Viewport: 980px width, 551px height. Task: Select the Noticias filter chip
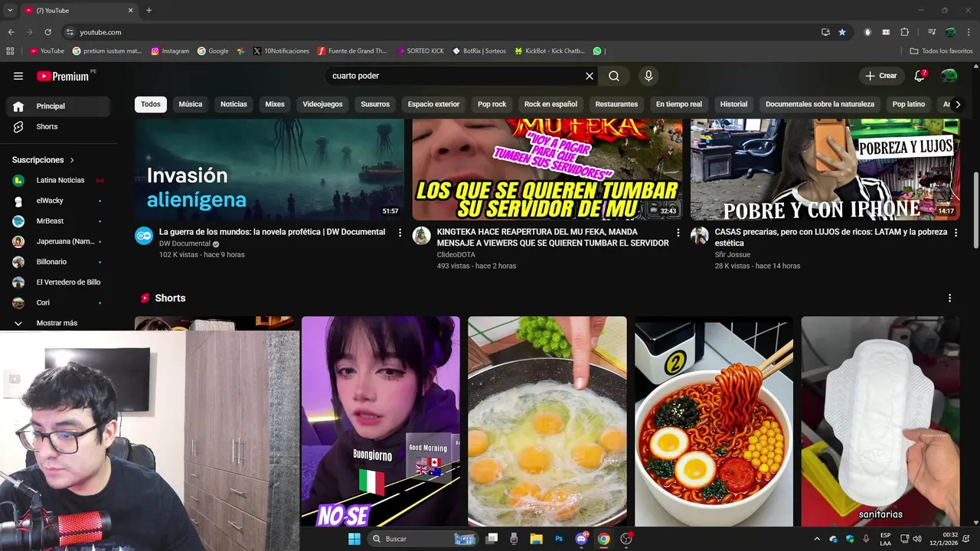click(x=234, y=104)
